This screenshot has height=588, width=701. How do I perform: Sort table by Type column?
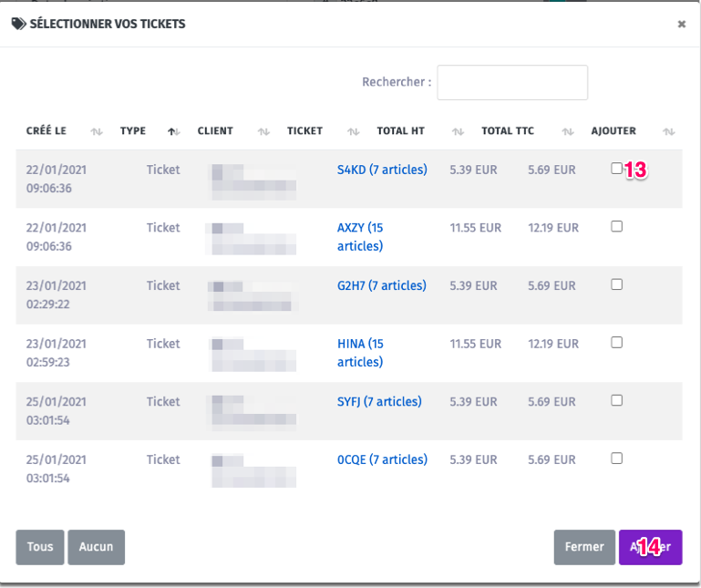click(133, 131)
